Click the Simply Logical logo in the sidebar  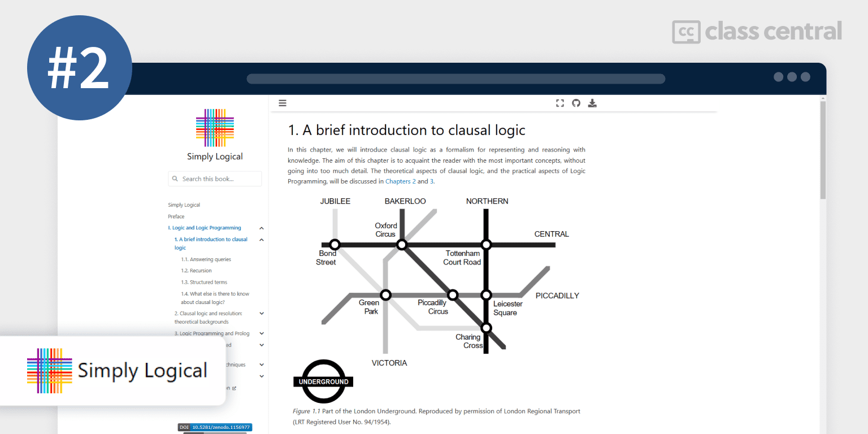click(x=215, y=128)
